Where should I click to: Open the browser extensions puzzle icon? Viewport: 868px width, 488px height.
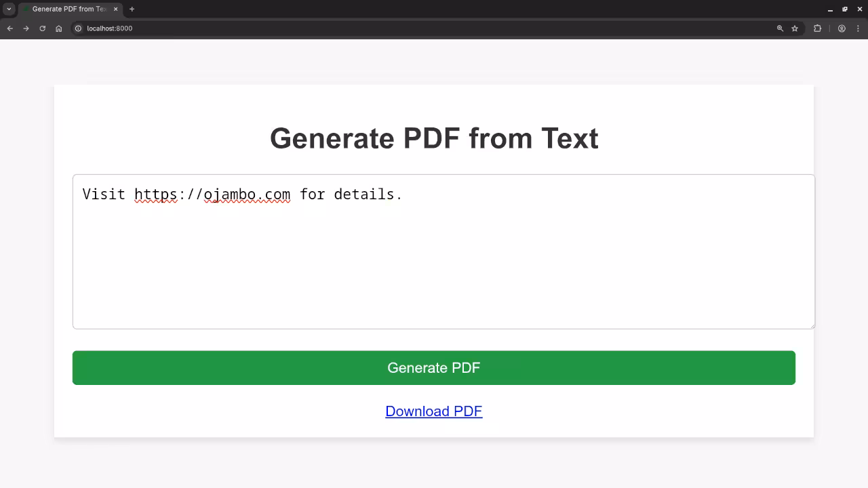click(x=817, y=28)
